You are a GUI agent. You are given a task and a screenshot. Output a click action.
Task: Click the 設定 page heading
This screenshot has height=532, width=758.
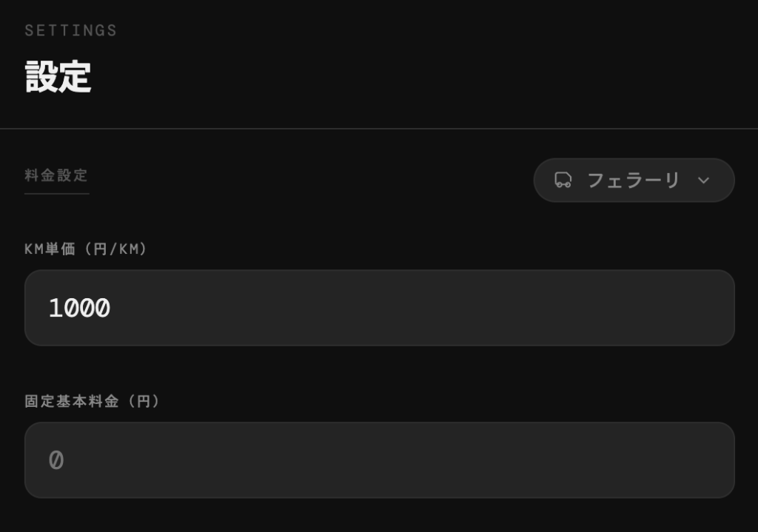(58, 77)
